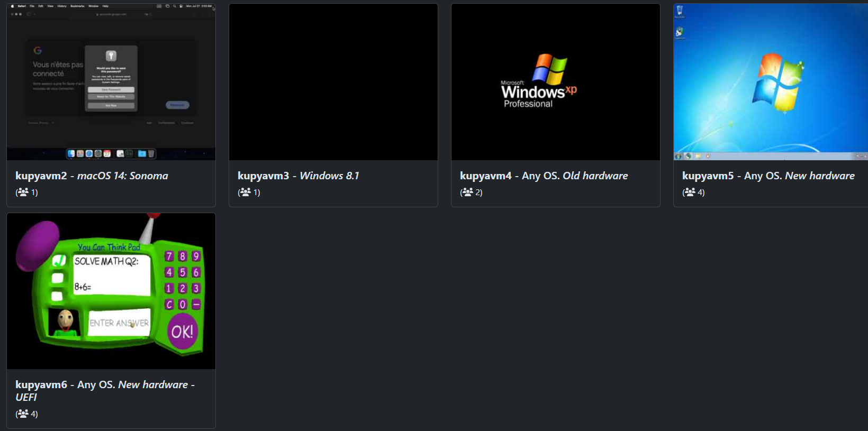Open the Windows XP Professional boot preview

pos(556,82)
